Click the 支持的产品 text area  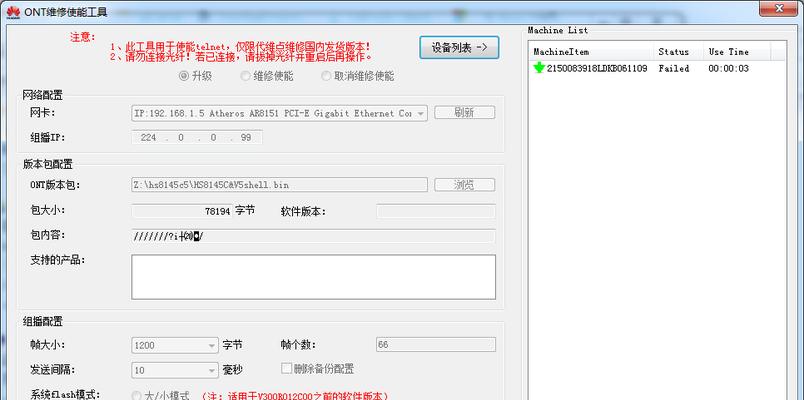pos(313,277)
